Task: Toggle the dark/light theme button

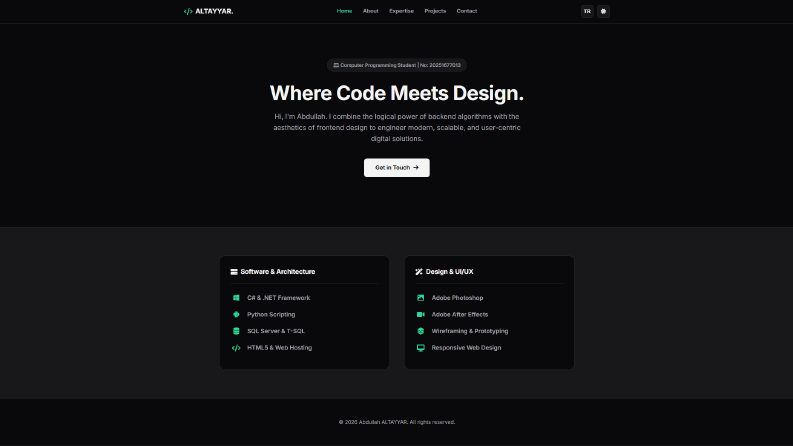Action: [603, 11]
